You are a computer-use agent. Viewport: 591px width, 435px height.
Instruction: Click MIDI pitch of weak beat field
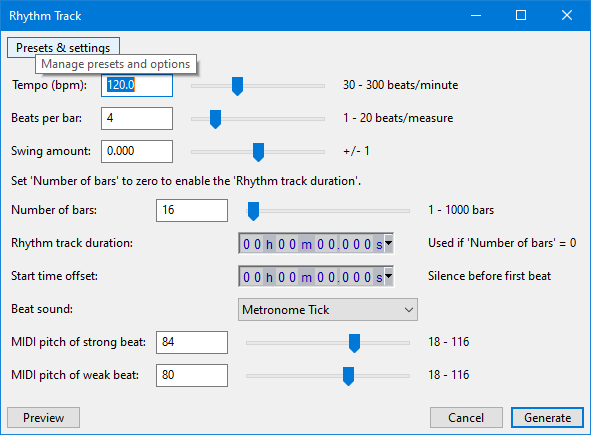(x=192, y=375)
